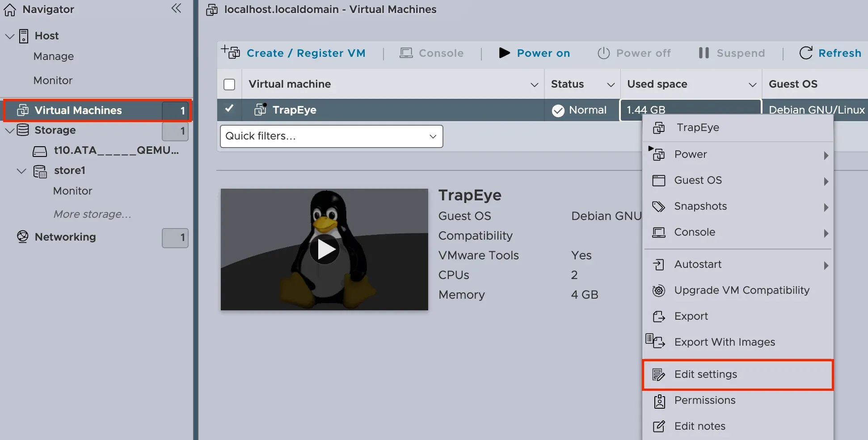
Task: Collapse the Host tree node
Action: [10, 36]
